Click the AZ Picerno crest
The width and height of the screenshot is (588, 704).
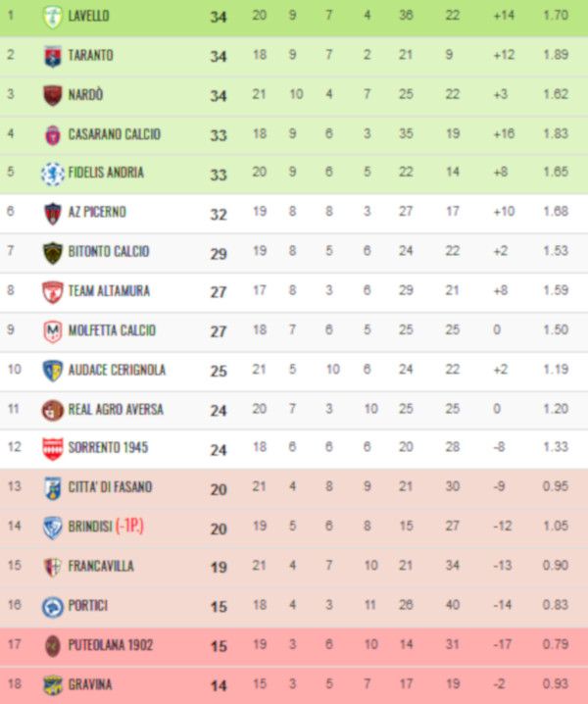[53, 214]
